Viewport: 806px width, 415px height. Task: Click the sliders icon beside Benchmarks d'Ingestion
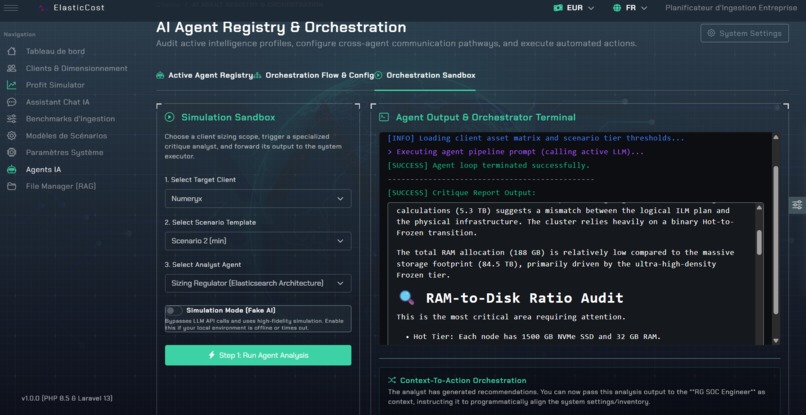click(11, 119)
